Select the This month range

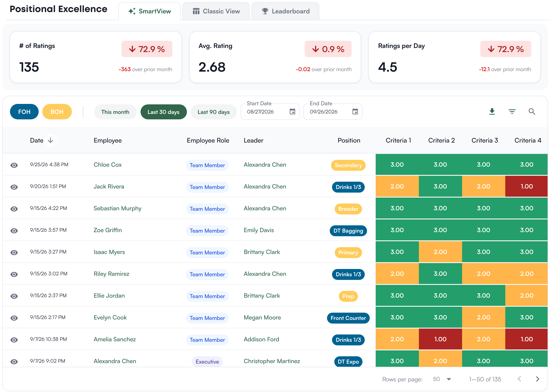(115, 112)
